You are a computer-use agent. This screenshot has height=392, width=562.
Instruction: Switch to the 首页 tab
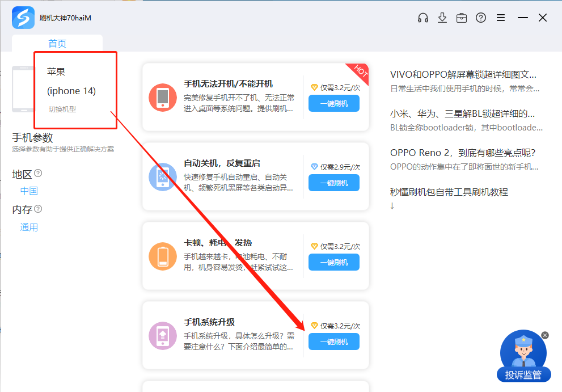point(57,43)
